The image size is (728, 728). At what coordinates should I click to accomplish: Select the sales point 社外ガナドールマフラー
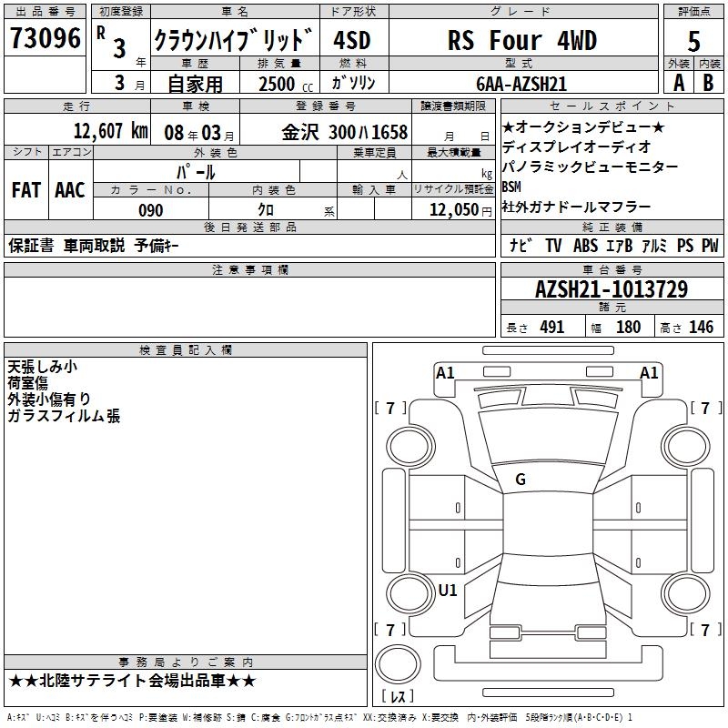pos(576,207)
